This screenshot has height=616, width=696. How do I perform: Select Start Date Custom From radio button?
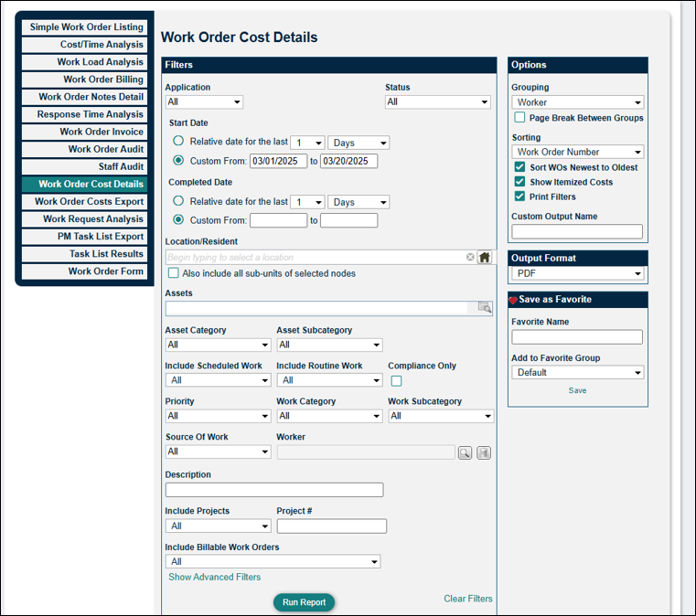[178, 160]
